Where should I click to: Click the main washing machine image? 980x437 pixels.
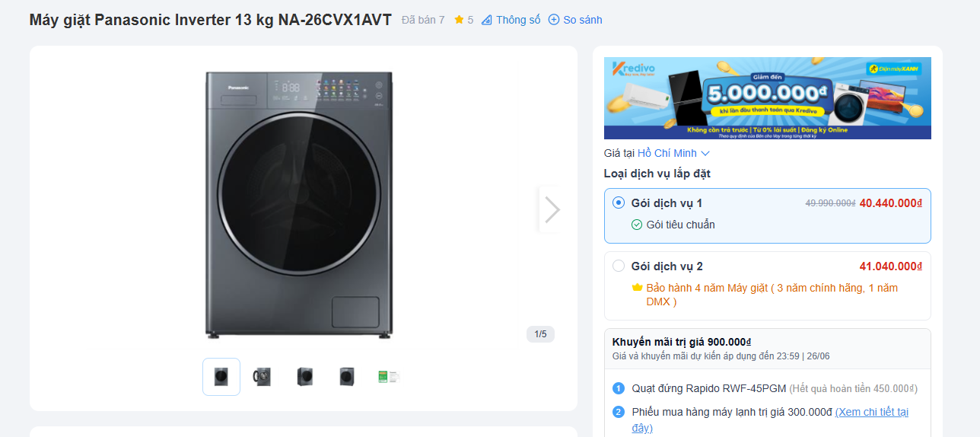pyautogui.click(x=299, y=204)
